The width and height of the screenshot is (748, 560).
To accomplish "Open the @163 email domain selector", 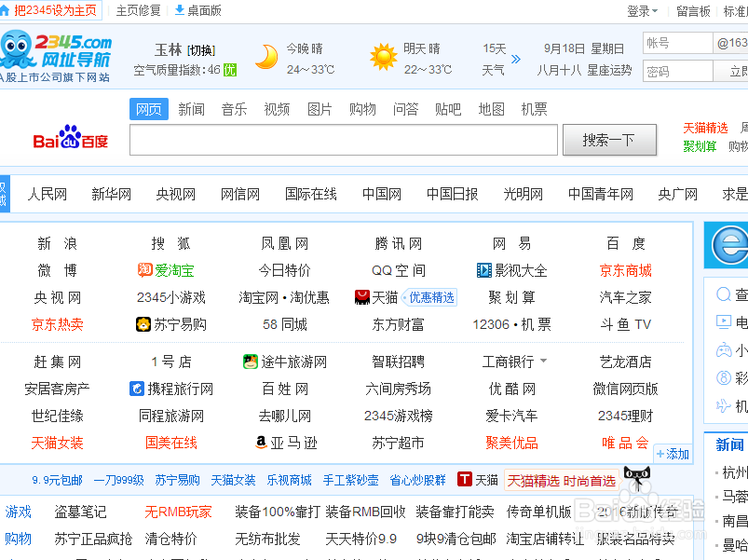I will pos(730,43).
